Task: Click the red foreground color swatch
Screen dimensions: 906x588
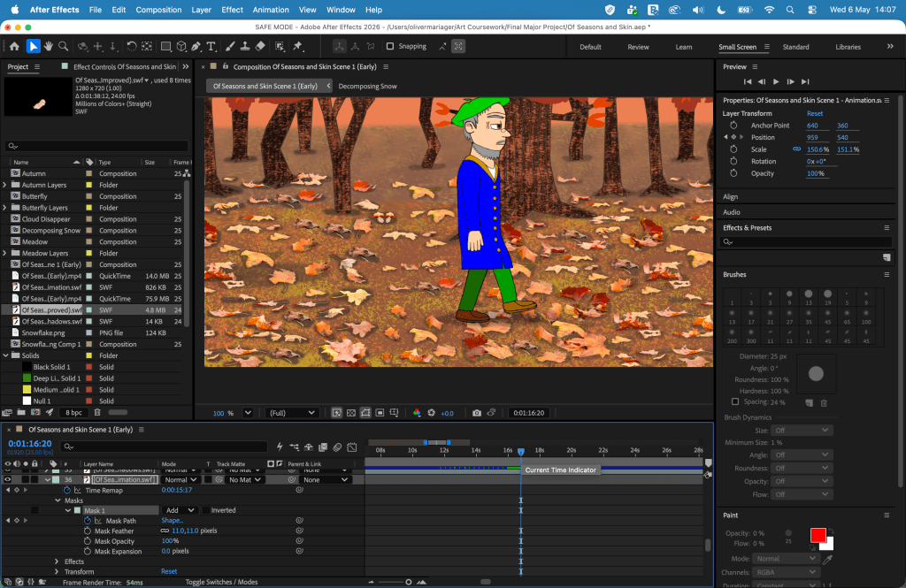Action: 818,536
